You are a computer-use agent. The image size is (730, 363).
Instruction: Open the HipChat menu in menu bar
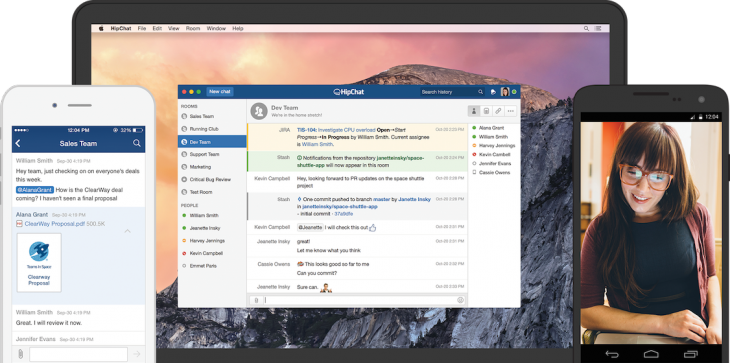pos(121,28)
